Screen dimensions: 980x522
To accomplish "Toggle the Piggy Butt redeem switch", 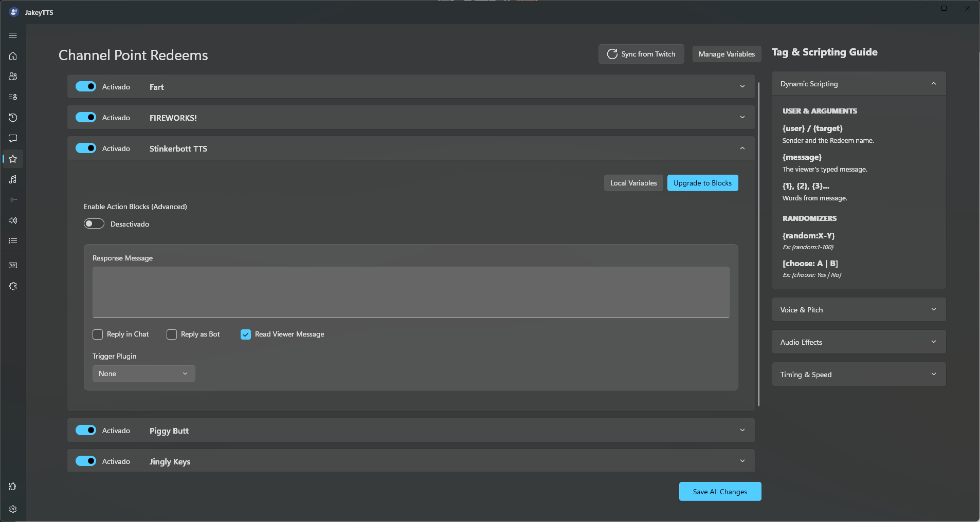I will click(x=86, y=430).
